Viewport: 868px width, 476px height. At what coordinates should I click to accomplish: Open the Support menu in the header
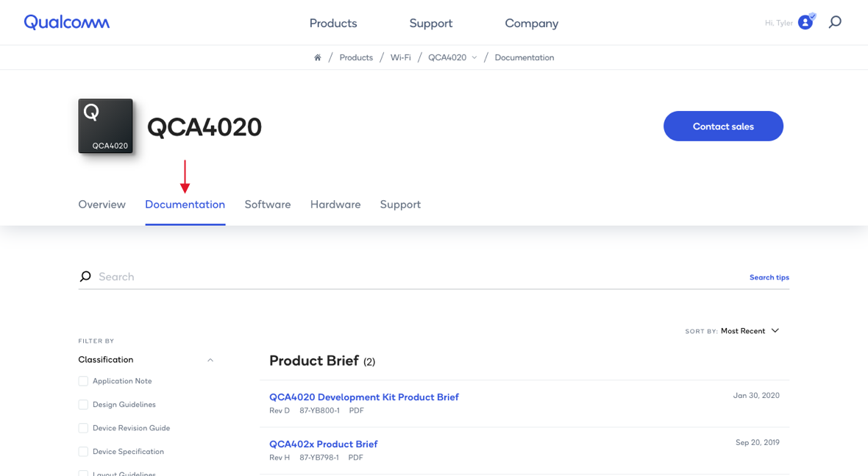tap(430, 23)
